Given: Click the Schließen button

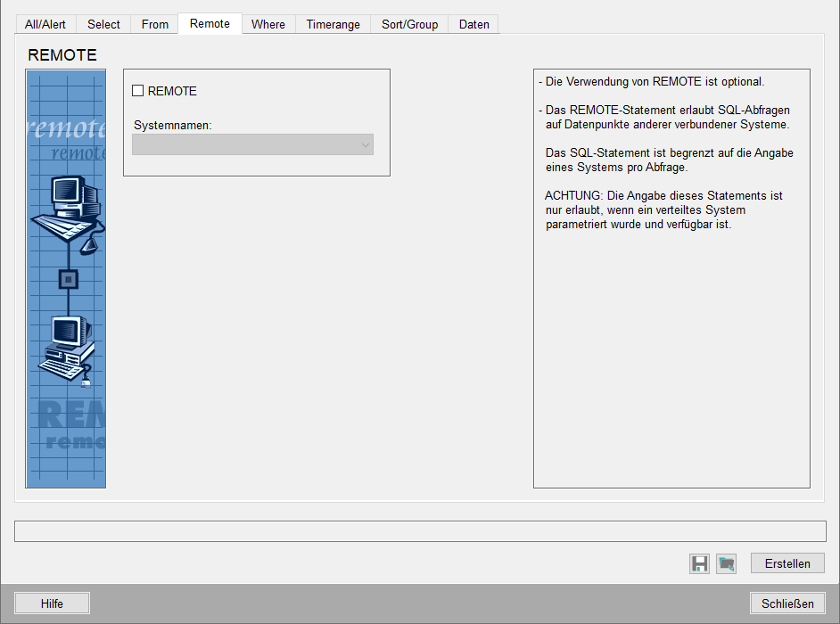Looking at the screenshot, I should click(787, 603).
